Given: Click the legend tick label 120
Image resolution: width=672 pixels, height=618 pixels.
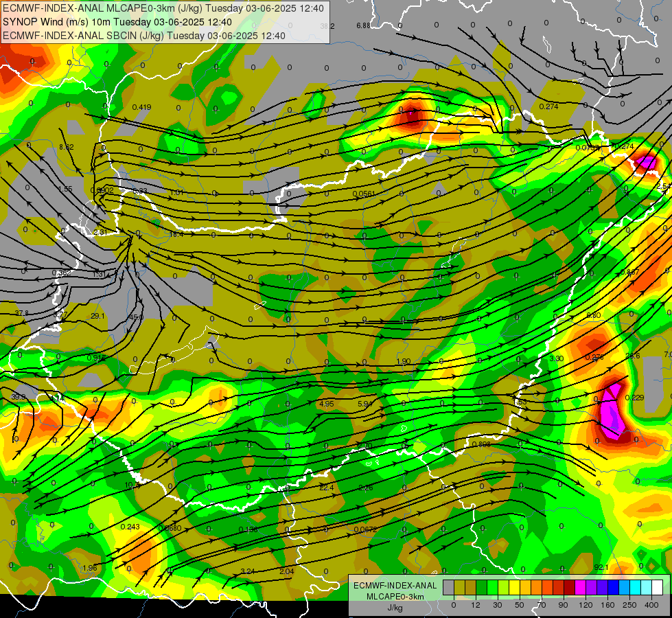Looking at the screenshot, I should coord(586,605).
